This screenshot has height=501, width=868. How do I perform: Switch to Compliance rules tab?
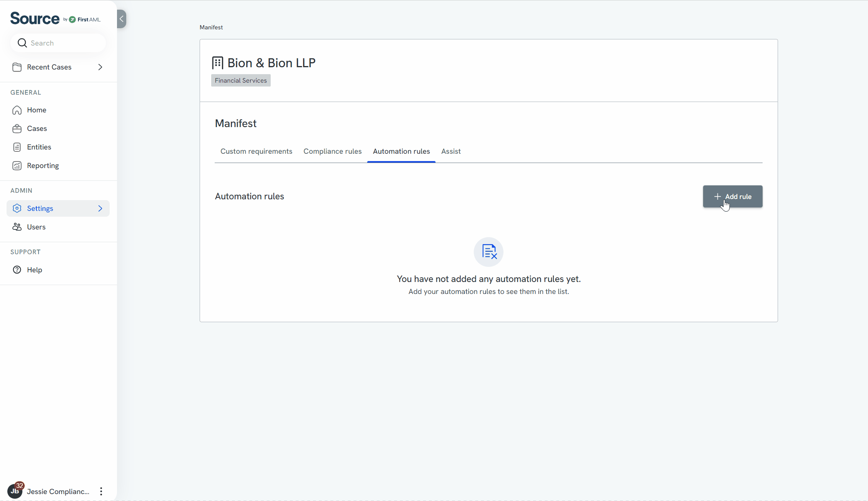[x=332, y=151]
